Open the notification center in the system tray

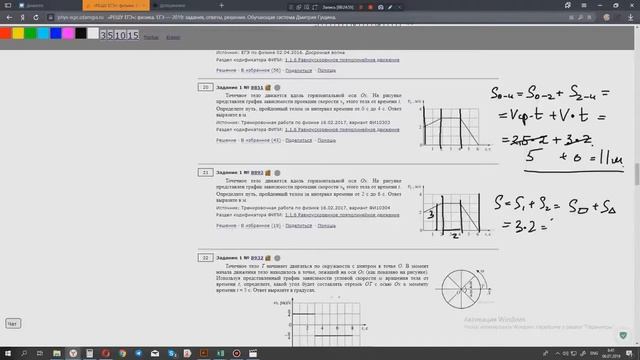(629, 353)
